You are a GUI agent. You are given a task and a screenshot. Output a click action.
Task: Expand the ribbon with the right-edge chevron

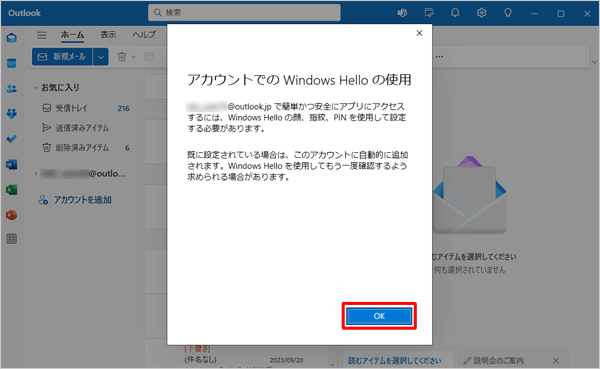[594, 62]
